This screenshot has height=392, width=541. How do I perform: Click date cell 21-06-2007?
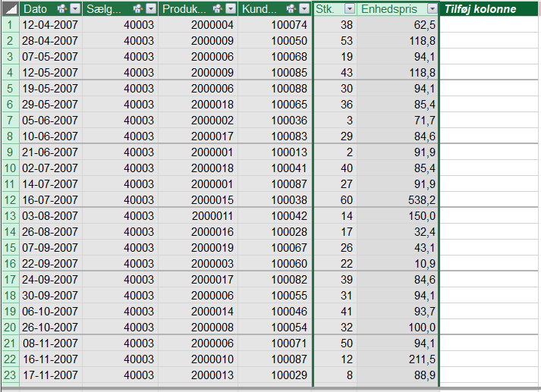(x=51, y=152)
